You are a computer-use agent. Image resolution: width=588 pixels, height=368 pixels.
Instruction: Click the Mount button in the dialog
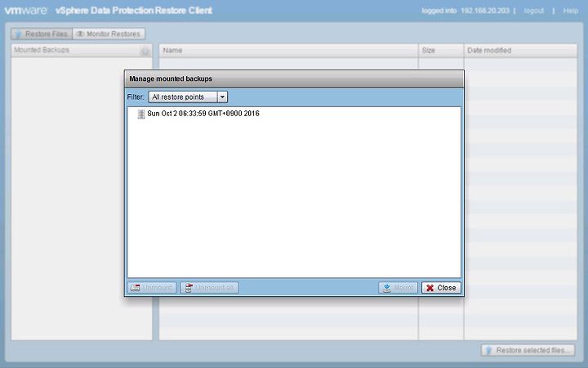point(398,288)
